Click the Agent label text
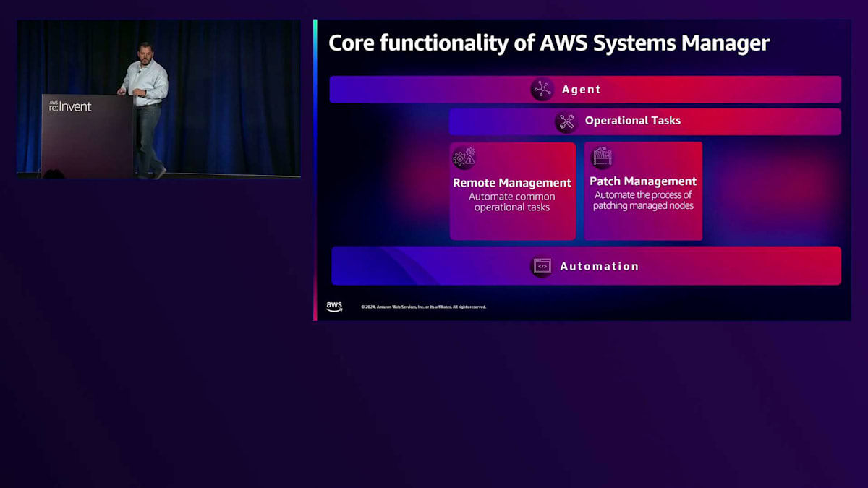Screen dimensions: 868x488 click(582, 90)
